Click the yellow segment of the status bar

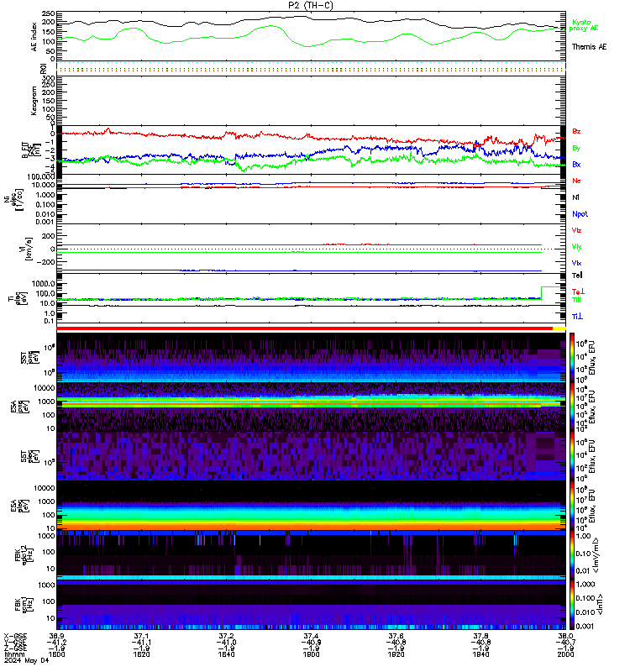559,328
